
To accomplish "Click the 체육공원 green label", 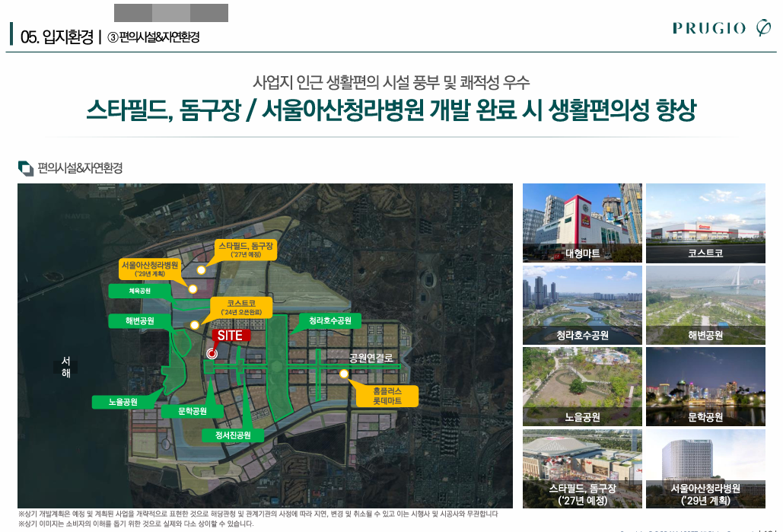I will point(139,291).
